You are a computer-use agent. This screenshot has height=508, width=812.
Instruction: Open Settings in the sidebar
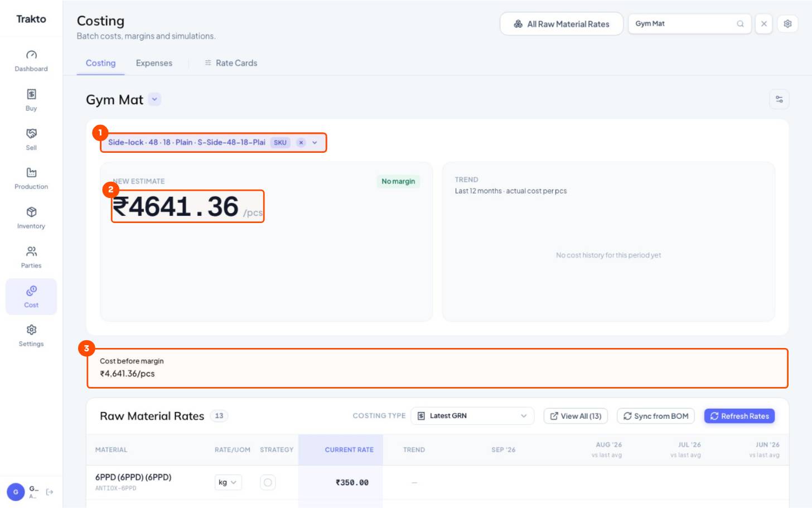point(31,336)
